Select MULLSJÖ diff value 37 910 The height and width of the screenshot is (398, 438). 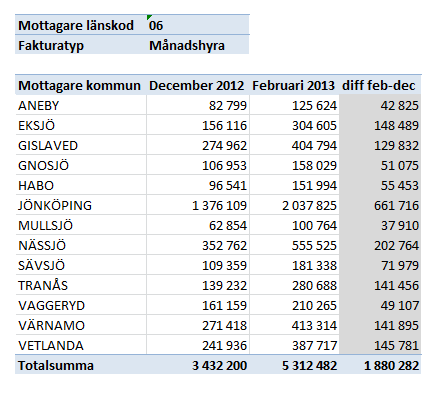click(x=399, y=226)
